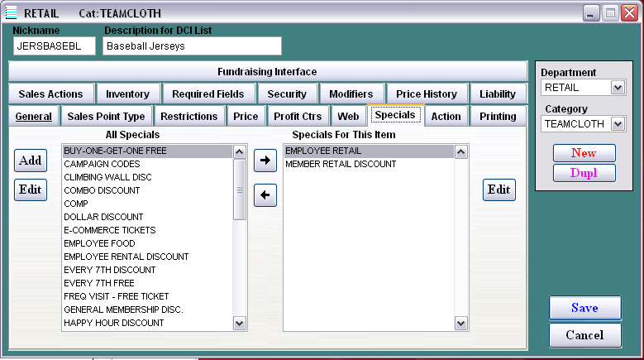Select the Specials tab
This screenshot has height=360, width=644.
point(395,115)
